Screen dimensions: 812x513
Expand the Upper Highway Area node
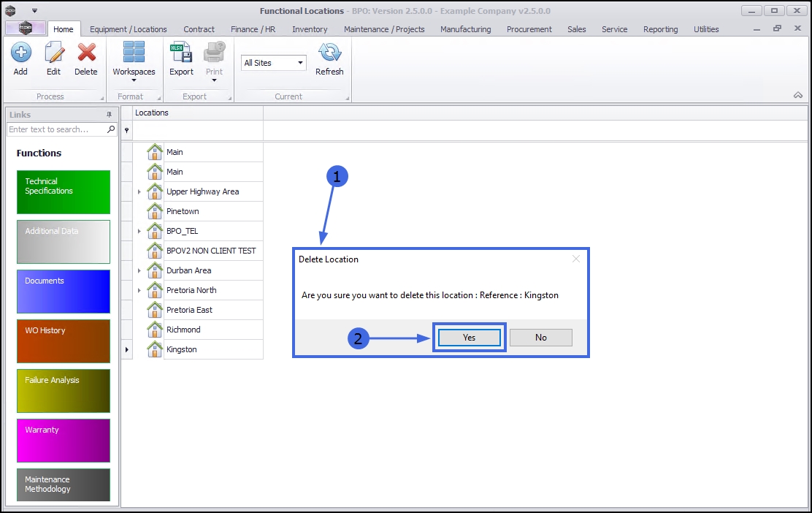pos(139,191)
